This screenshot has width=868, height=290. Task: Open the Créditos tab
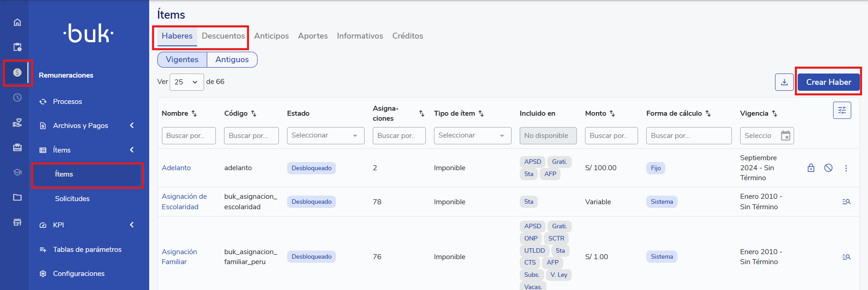407,36
